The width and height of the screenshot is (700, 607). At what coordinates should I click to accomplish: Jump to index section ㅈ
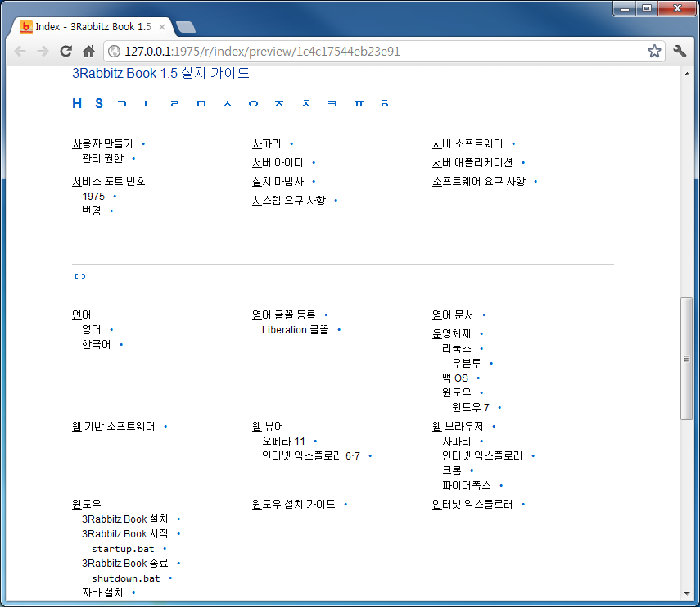pos(279,103)
